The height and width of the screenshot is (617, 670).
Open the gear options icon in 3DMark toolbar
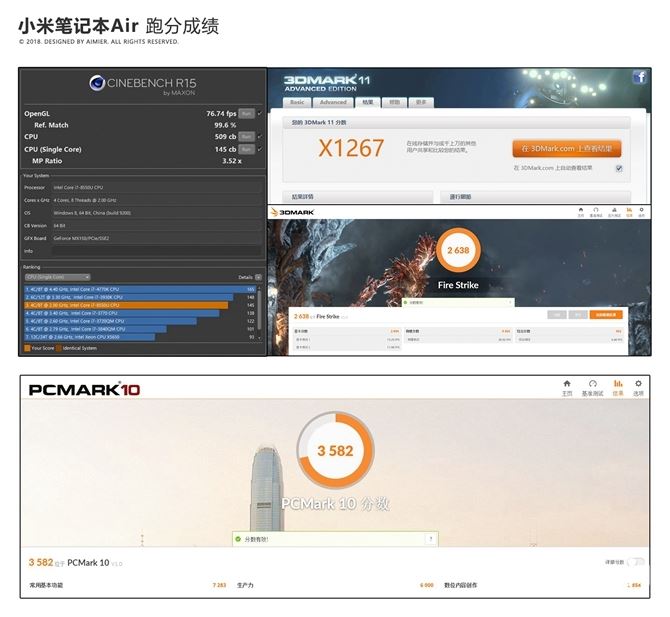click(641, 212)
